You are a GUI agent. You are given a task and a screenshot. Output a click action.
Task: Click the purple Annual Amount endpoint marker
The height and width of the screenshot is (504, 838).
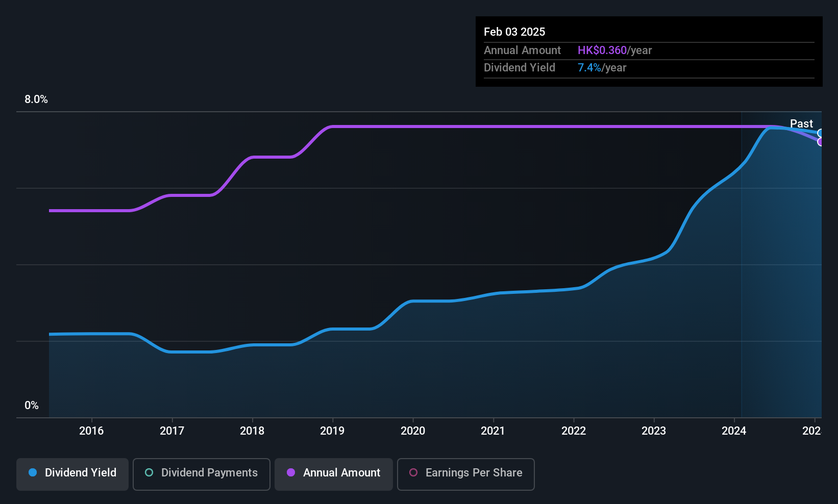[821, 142]
